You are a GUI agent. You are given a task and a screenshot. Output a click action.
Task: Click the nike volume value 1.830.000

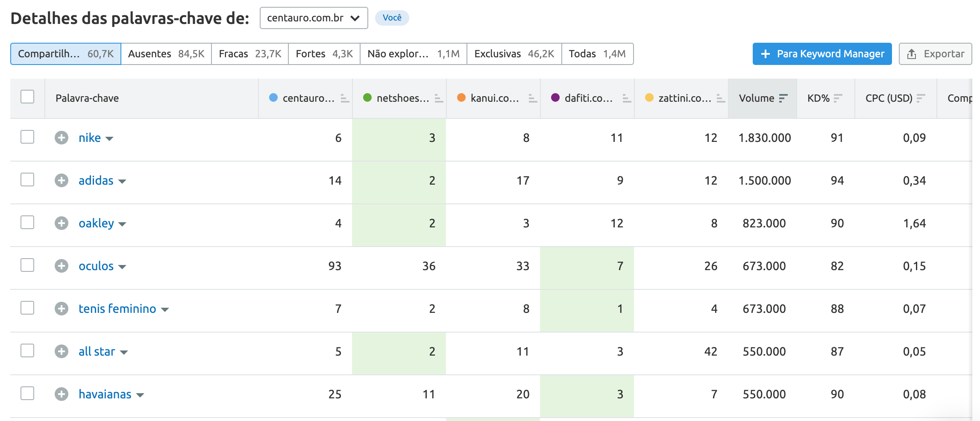765,138
